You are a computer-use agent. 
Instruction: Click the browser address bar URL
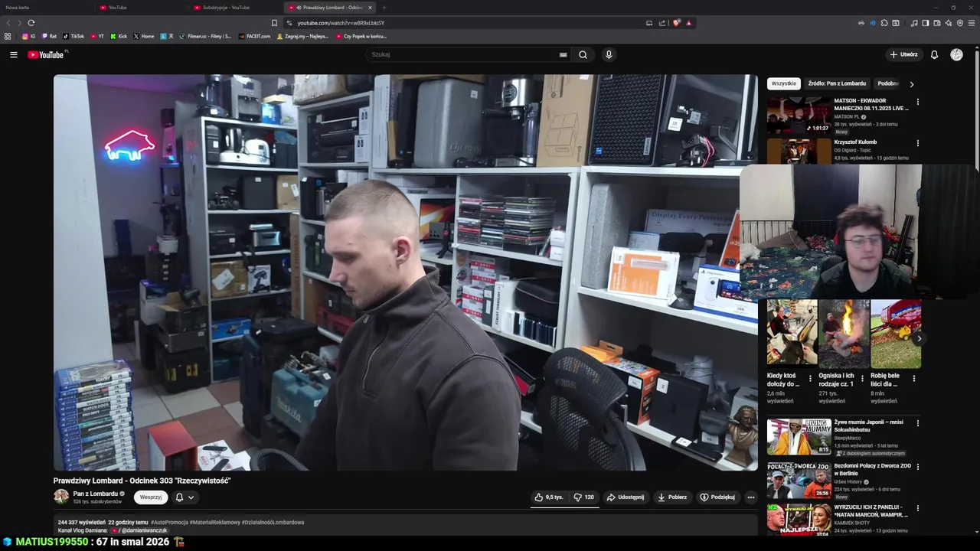tap(341, 23)
